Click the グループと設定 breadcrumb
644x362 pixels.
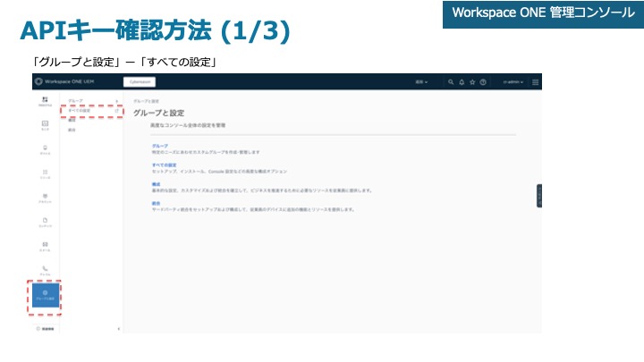146,101
